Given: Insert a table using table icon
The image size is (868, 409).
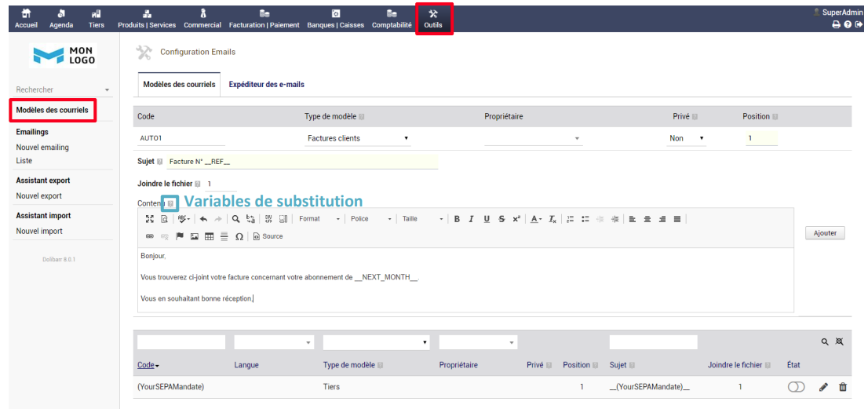Looking at the screenshot, I should tap(210, 236).
